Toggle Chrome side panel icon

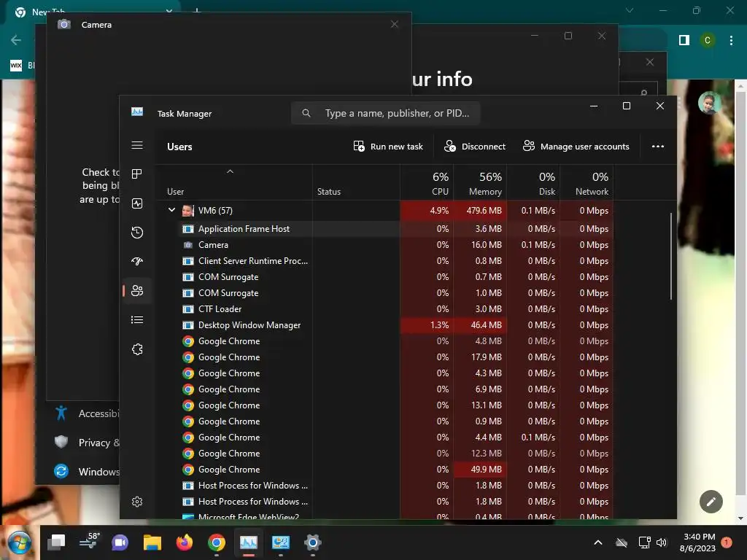click(x=684, y=41)
